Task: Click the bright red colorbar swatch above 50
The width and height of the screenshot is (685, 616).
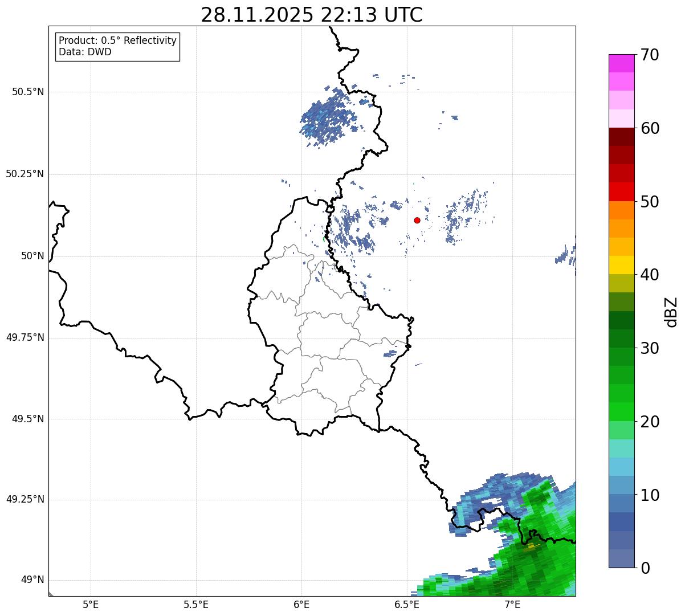Action: pos(621,191)
